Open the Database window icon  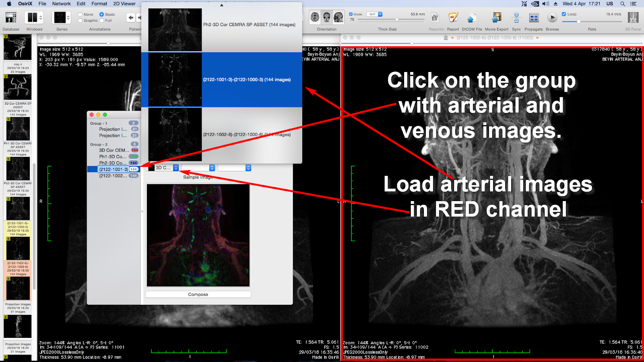pos(10,18)
